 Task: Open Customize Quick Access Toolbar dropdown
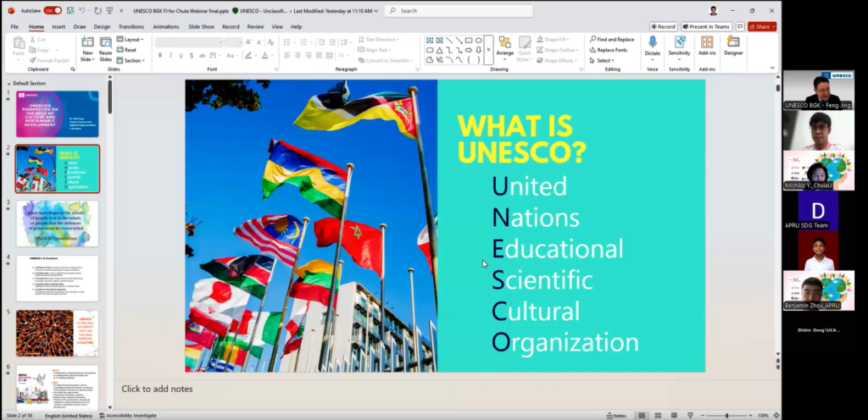121,10
